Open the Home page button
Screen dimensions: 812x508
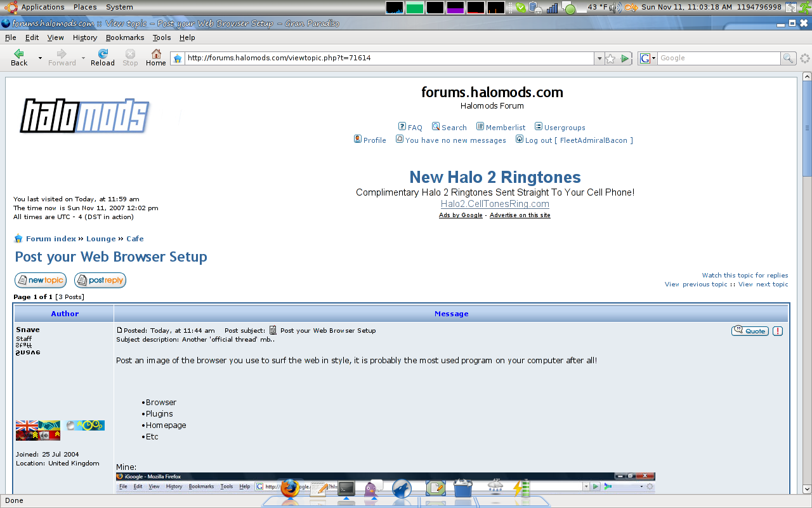click(x=156, y=57)
